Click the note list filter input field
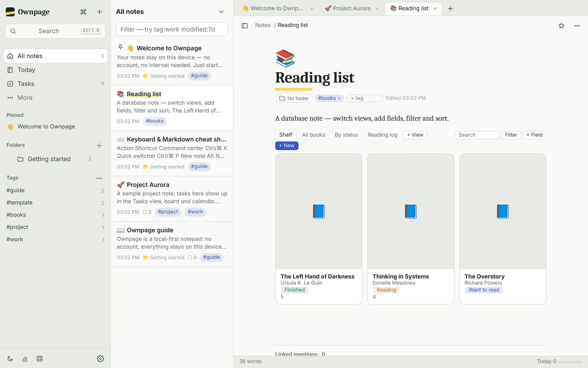The width and height of the screenshot is (588, 368). [172, 29]
